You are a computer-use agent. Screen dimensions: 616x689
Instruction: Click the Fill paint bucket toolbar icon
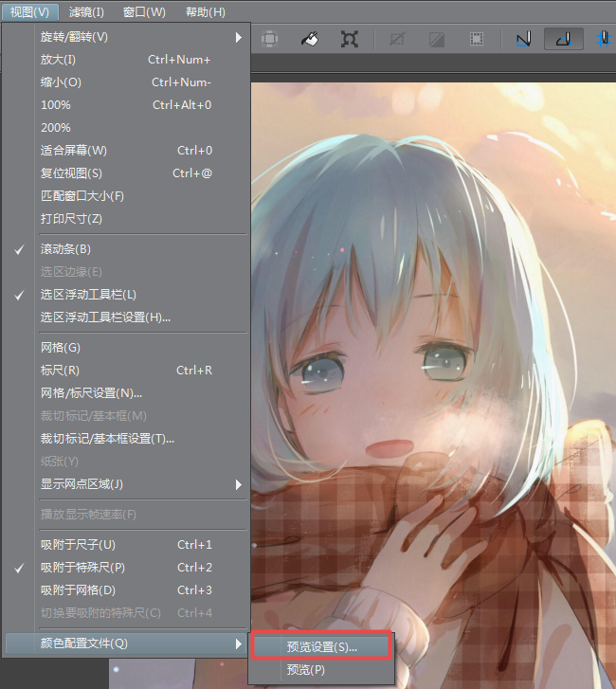pyautogui.click(x=310, y=39)
